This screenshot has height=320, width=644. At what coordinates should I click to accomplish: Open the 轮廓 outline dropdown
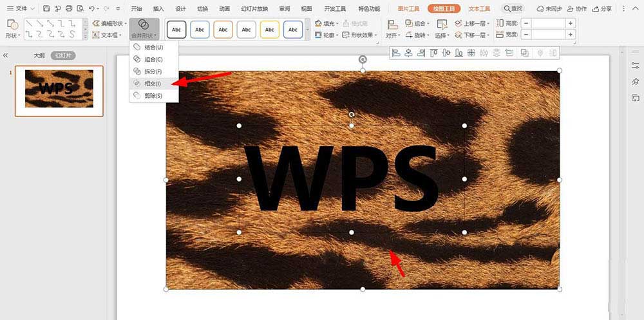(327, 35)
